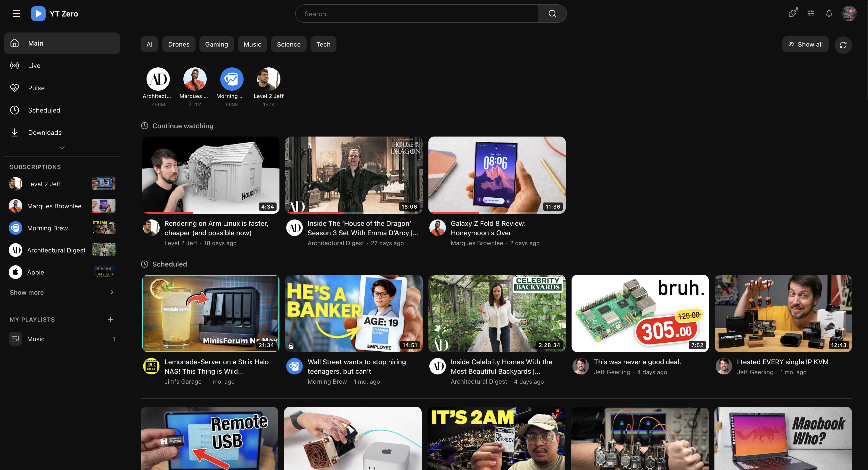Open the notifications bell

tap(829, 14)
